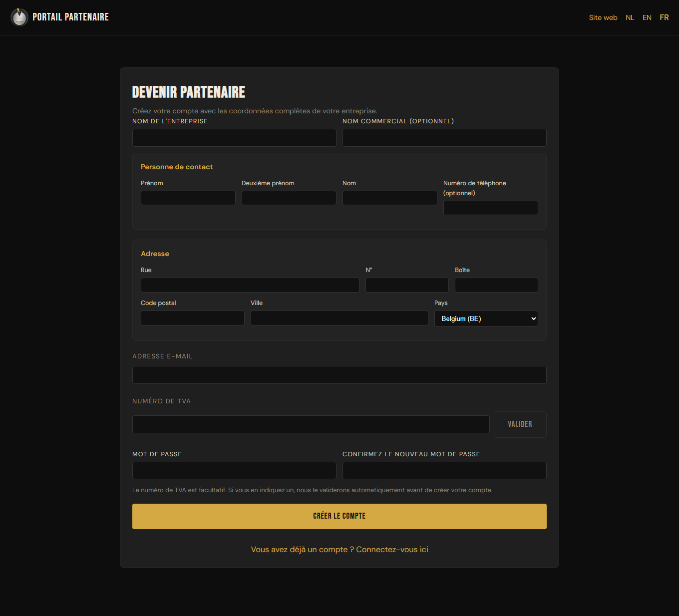This screenshot has width=679, height=616.
Task: Focus the Nom de l'entreprise field
Action: [234, 138]
